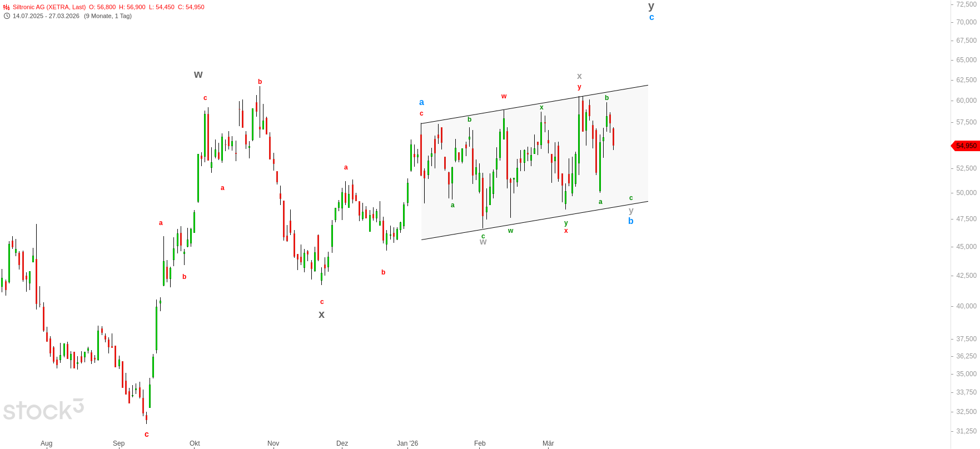Click the stock3 watermark logo
The width and height of the screenshot is (980, 449).
tap(43, 410)
